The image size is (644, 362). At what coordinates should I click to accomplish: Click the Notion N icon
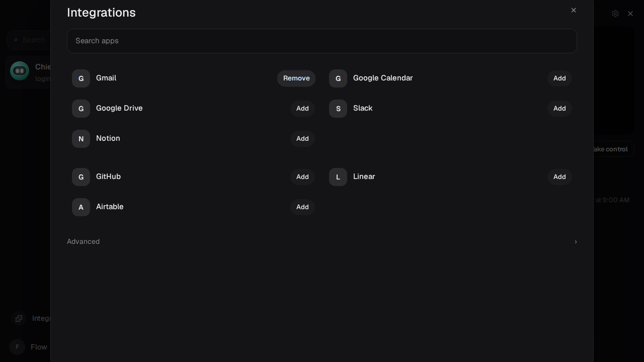coord(81,139)
